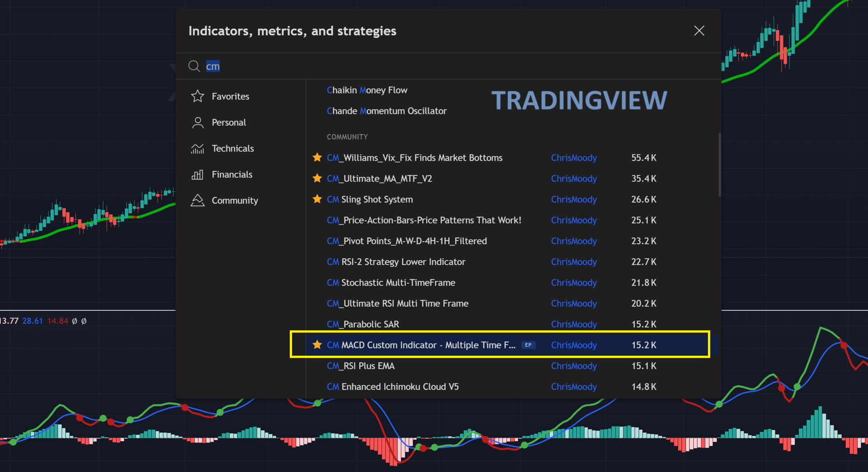Open ChrisMoody profile on Sling Shot row
Viewport: 868px width, 472px height.
click(x=574, y=200)
